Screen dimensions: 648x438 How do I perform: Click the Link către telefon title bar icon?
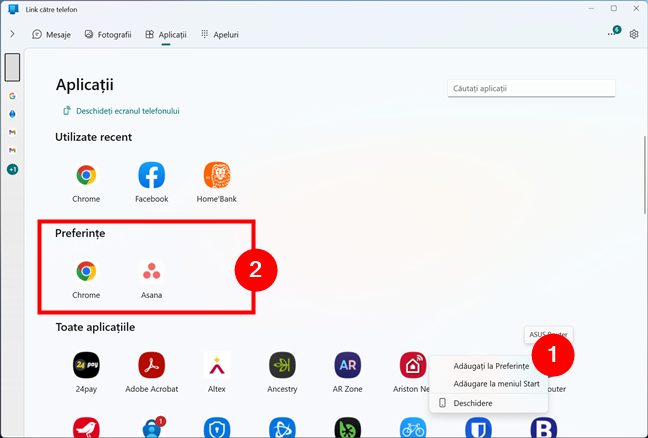tap(13, 9)
